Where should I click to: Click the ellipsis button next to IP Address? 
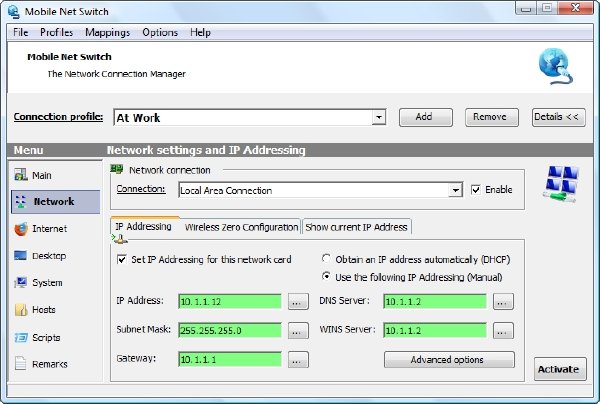pyautogui.click(x=298, y=301)
